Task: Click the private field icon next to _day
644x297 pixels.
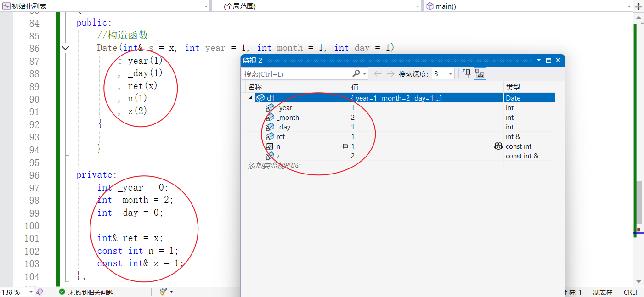Action: point(270,127)
